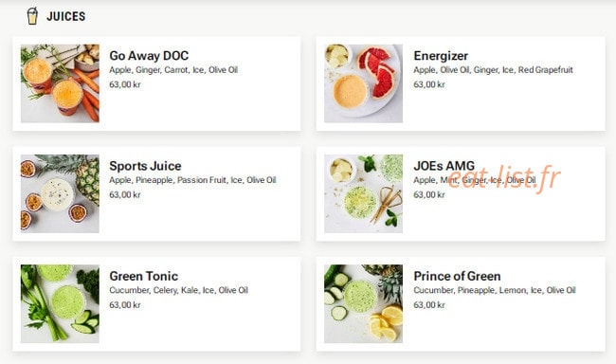Select the Energizer juice title

[441, 56]
